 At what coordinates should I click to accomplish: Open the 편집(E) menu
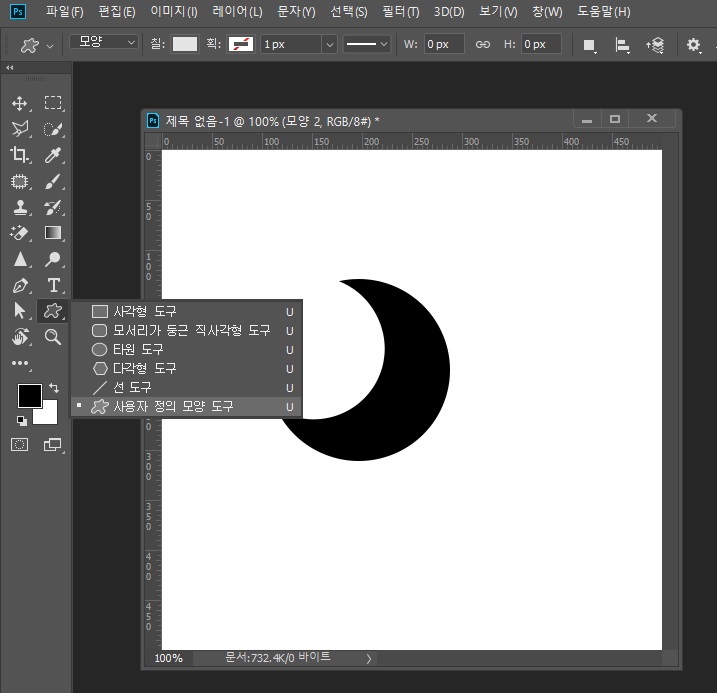(117, 11)
